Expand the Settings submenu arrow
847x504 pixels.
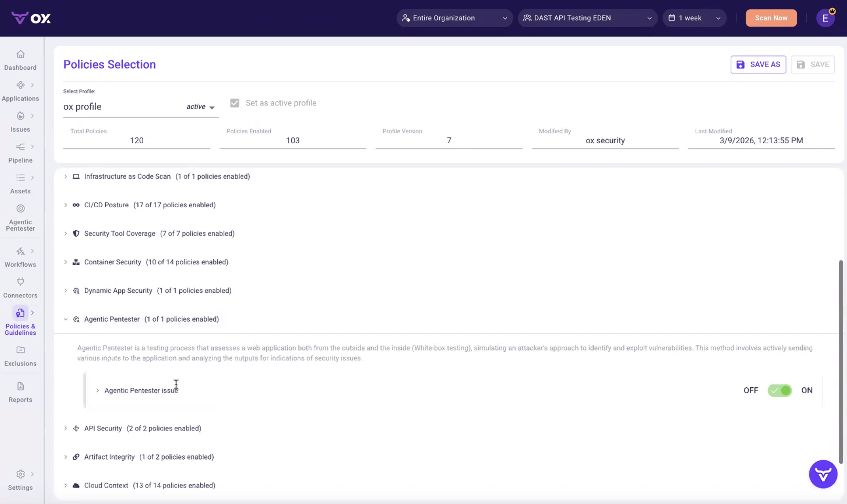click(32, 474)
